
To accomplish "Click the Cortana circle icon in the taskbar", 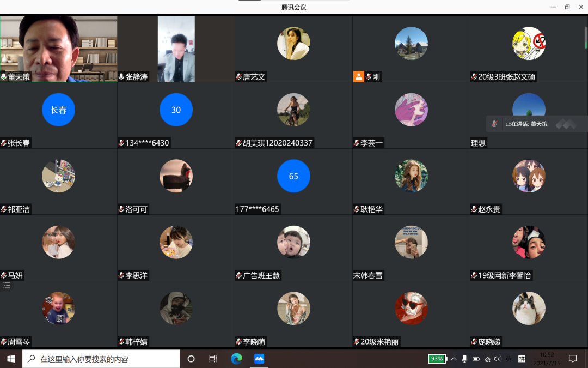I will click(191, 359).
